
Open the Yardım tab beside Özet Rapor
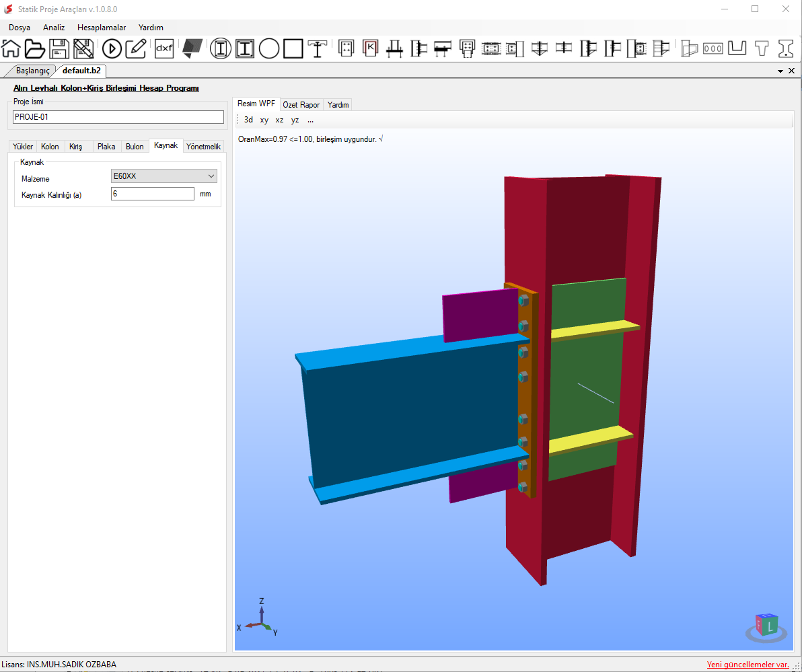[x=338, y=104]
